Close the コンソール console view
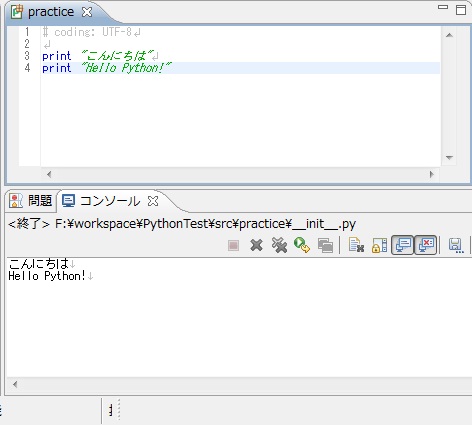This screenshot has height=425, width=472. (x=153, y=201)
